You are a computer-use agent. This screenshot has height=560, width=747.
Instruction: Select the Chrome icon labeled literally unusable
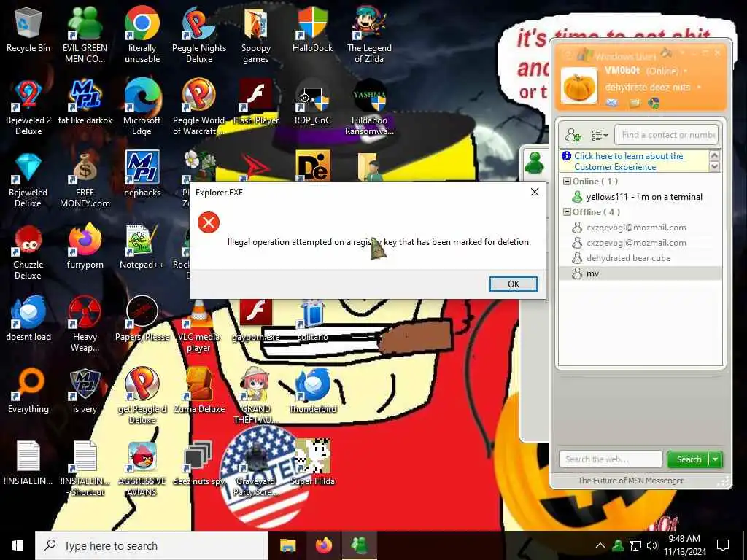142,35
